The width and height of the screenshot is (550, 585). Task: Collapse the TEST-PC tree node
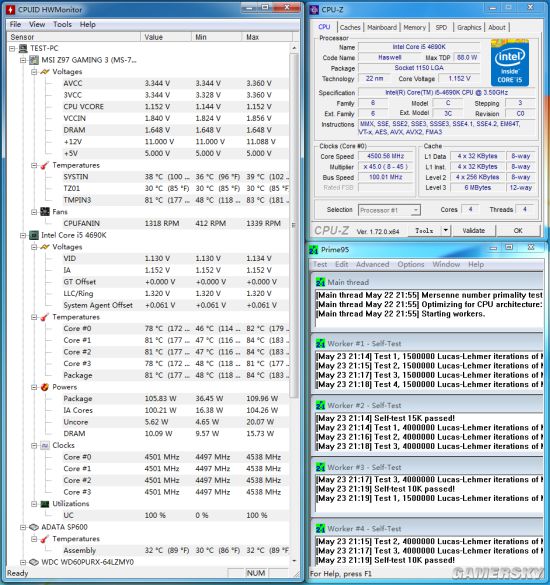[12, 48]
